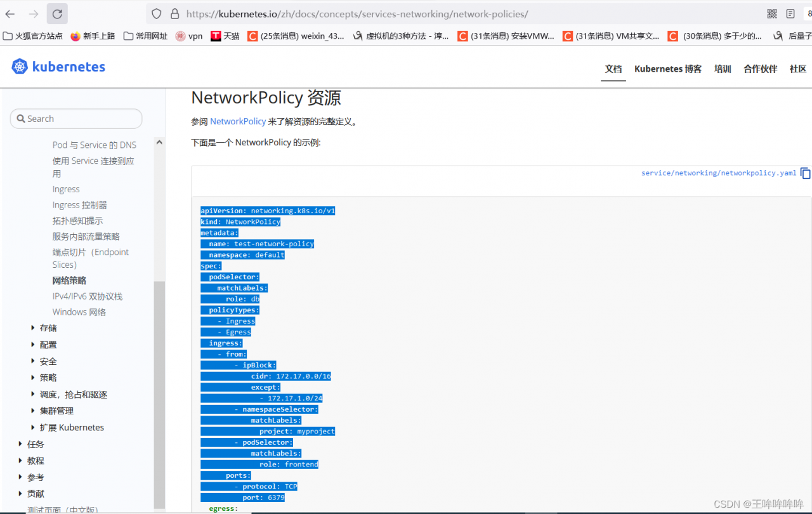Open the 文档 nav tab

click(x=613, y=69)
